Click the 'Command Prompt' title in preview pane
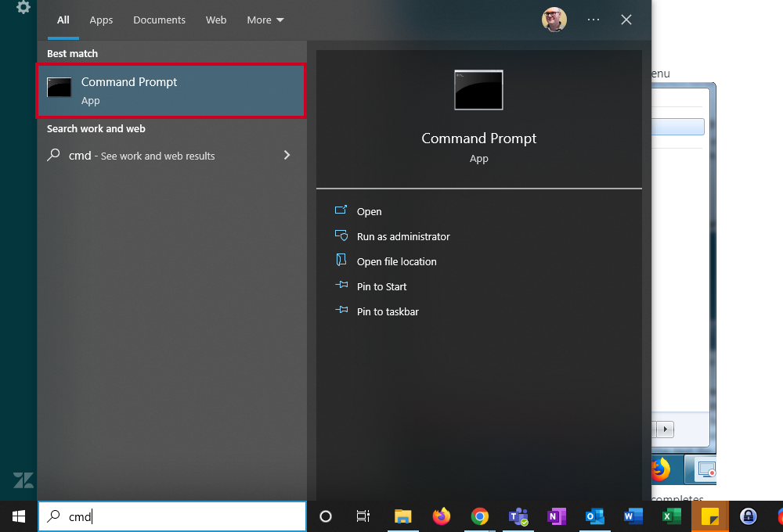The image size is (783, 532). click(479, 138)
